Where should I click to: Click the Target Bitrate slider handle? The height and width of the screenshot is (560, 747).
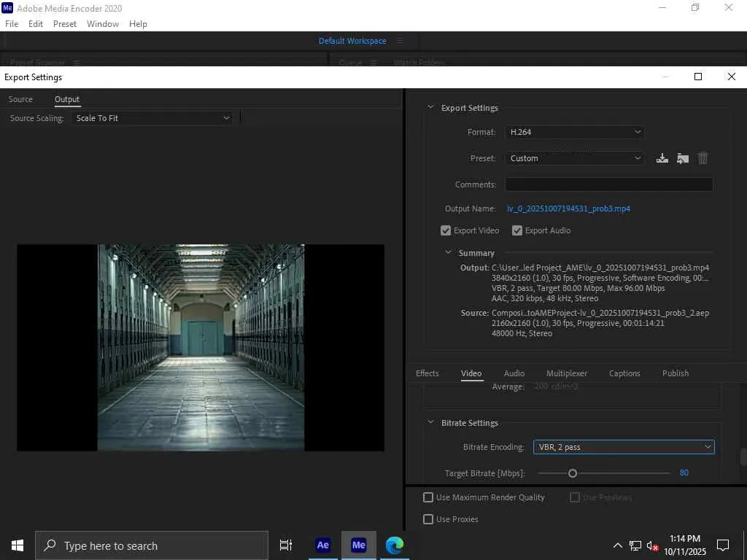click(573, 473)
